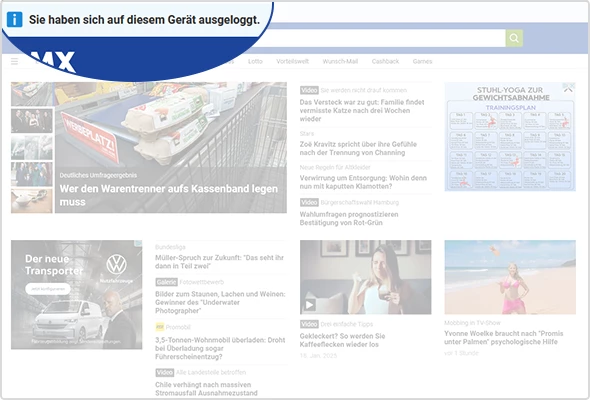
Task: Collapse the Stuhl-Yoga ad with the chevron
Action: pos(568,89)
